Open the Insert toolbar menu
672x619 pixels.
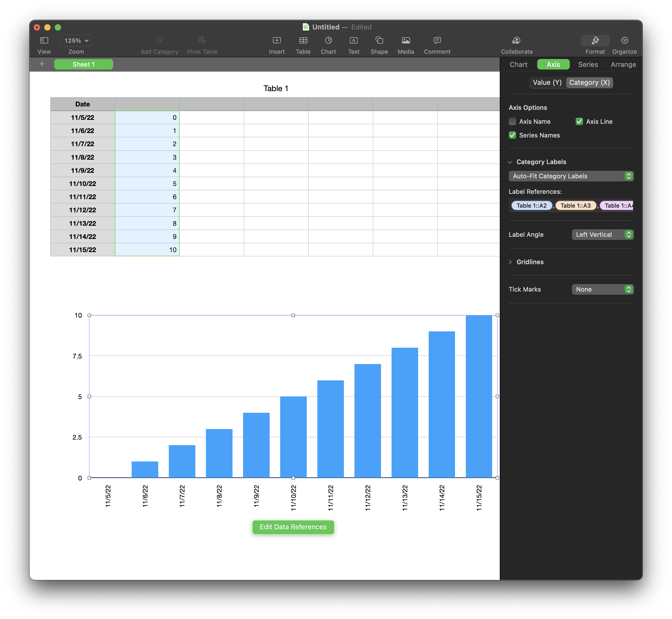click(276, 41)
